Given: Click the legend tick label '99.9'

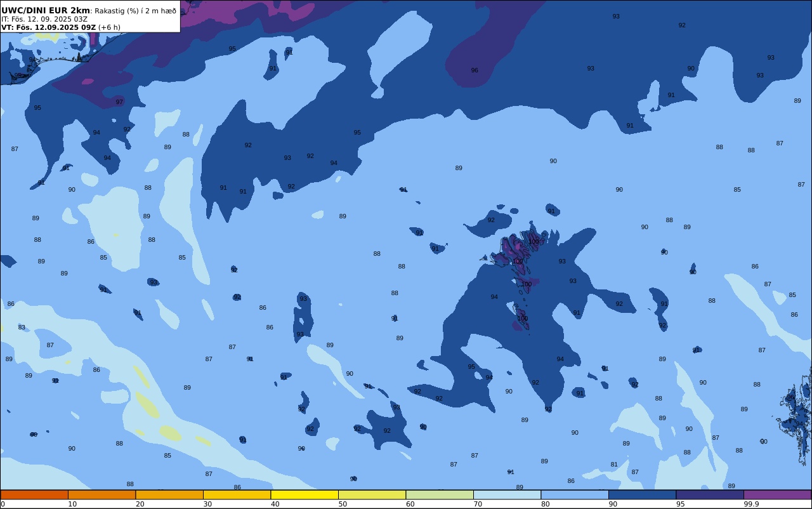Looking at the screenshot, I should [751, 504].
